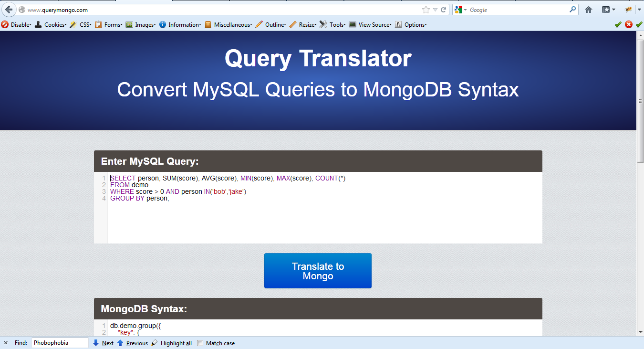Click the Query Translator page title
The image size is (644, 349).
coord(318,59)
